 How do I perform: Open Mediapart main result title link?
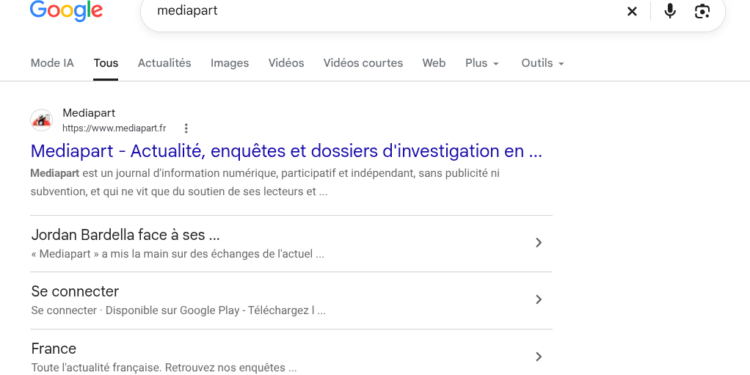tap(286, 151)
